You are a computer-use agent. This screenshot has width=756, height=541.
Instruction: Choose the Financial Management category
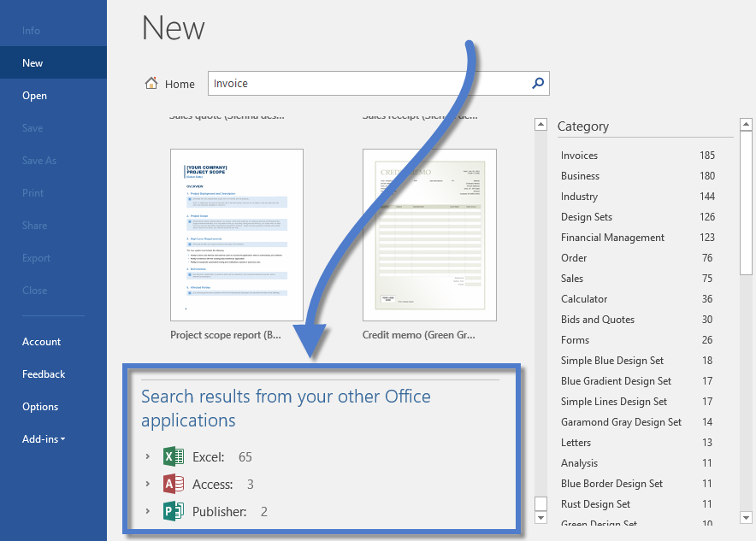click(x=612, y=238)
